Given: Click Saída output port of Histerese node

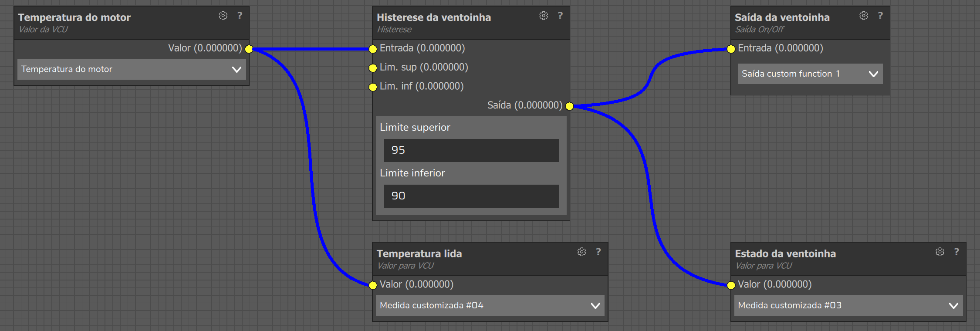Looking at the screenshot, I should [569, 106].
